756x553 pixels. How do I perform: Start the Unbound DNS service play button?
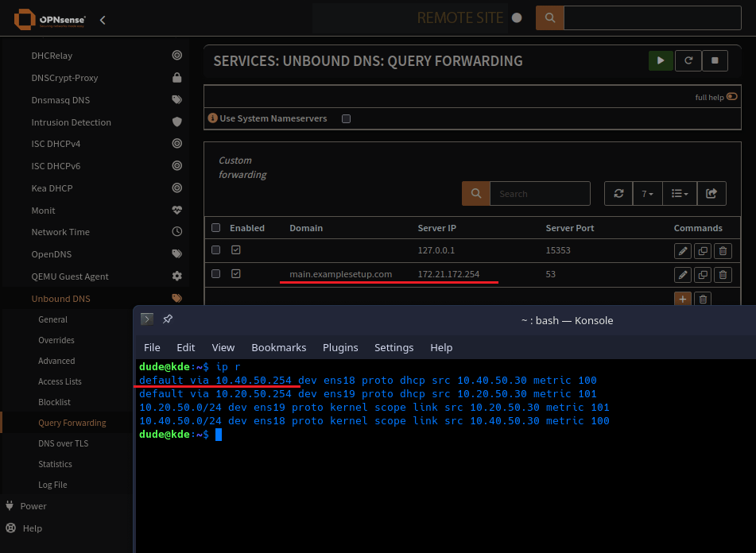tap(661, 60)
